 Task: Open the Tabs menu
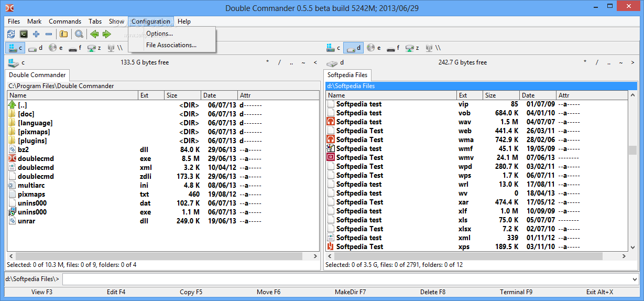[95, 21]
